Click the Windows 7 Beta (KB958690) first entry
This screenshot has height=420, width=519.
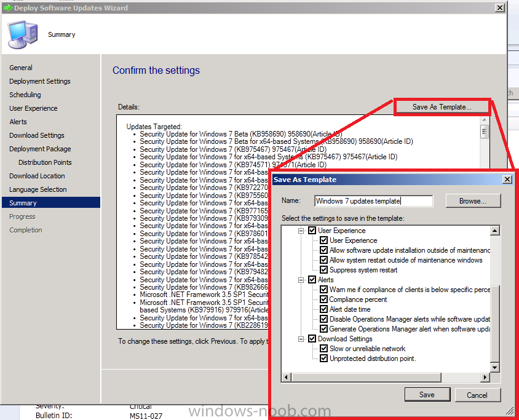point(241,134)
